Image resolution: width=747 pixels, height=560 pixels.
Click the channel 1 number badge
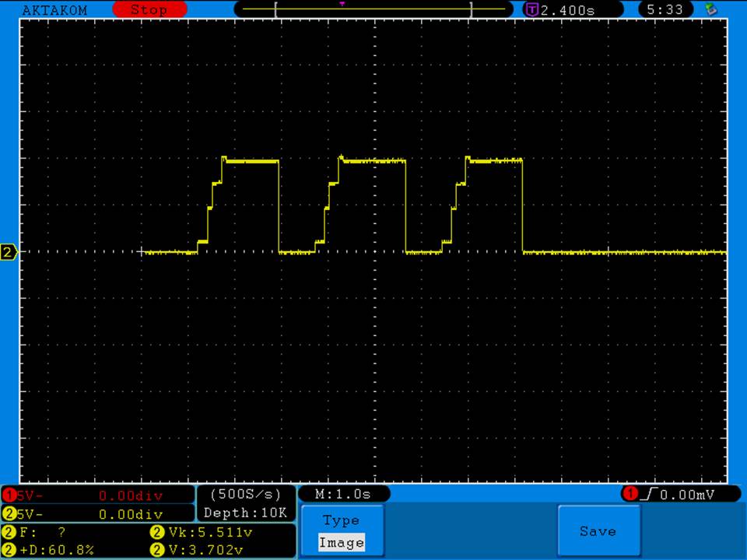tap(9, 495)
